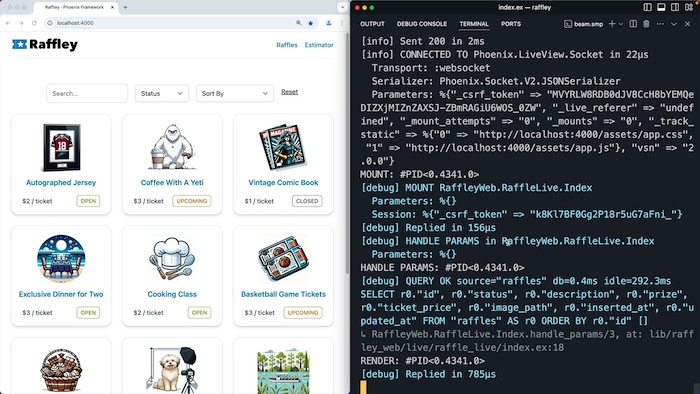Click the Basketball Game Tickets title
The image size is (700, 394).
283,294
